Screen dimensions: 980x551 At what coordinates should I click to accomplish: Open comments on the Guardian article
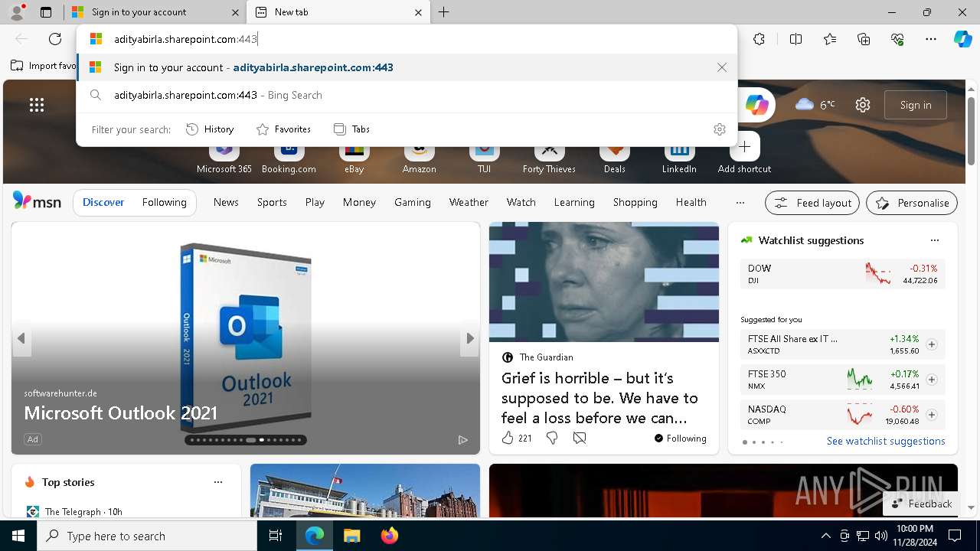point(580,438)
